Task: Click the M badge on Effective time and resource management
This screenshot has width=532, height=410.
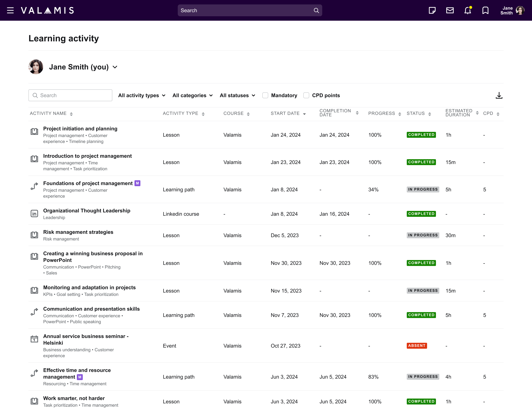Action: [x=80, y=377]
